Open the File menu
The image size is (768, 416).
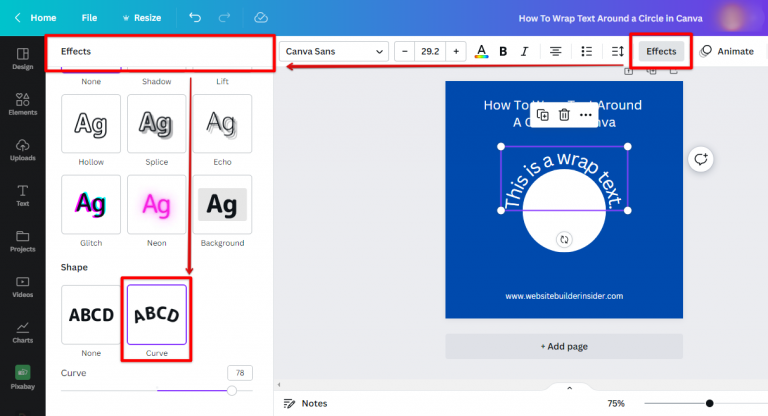tap(89, 18)
